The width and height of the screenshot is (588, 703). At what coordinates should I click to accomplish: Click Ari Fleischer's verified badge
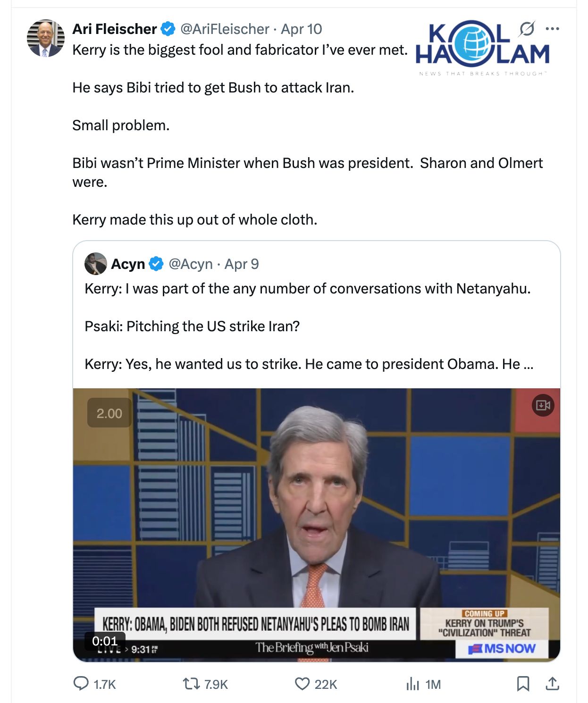pos(168,29)
